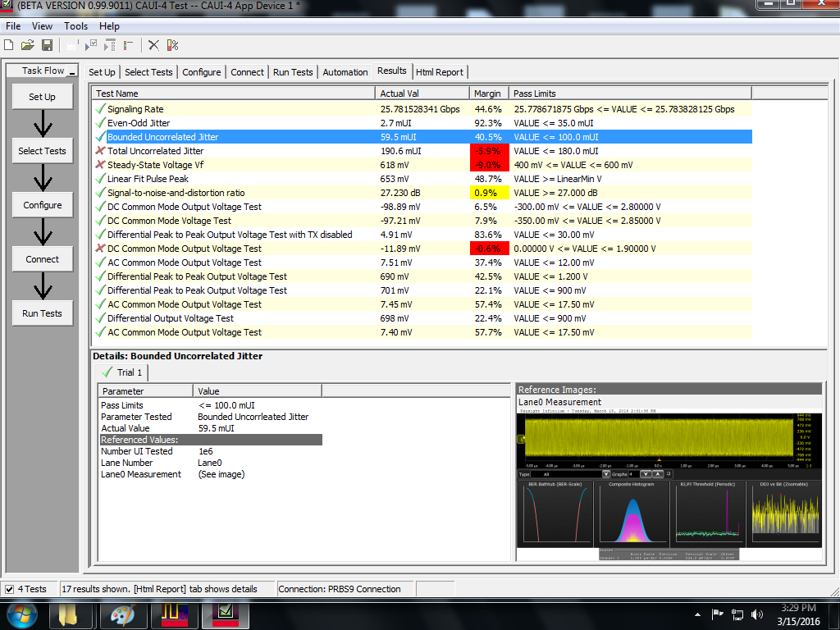Open the Type dropdown showing All

click(x=606, y=472)
